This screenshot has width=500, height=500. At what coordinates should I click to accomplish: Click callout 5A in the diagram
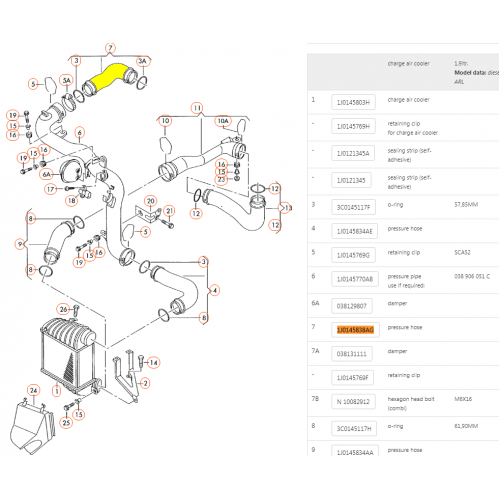pyautogui.click(x=66, y=80)
